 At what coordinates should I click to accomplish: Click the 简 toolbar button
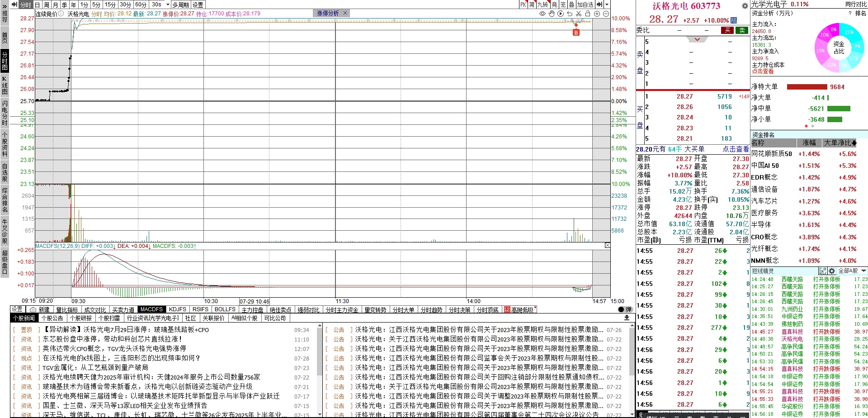[532, 5]
